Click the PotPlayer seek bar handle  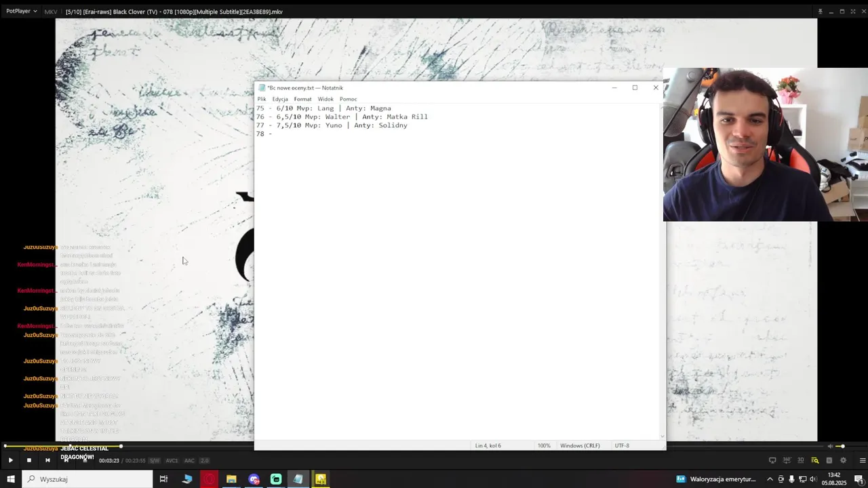121,446
